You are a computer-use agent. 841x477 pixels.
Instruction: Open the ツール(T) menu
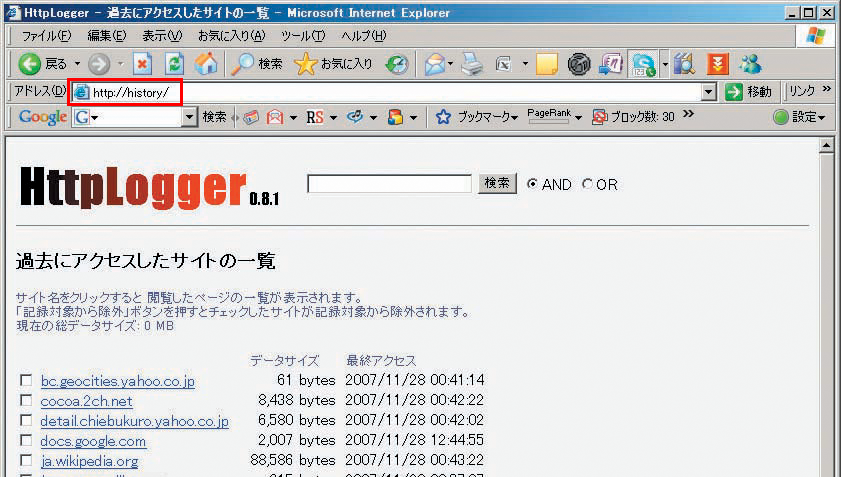tap(303, 36)
